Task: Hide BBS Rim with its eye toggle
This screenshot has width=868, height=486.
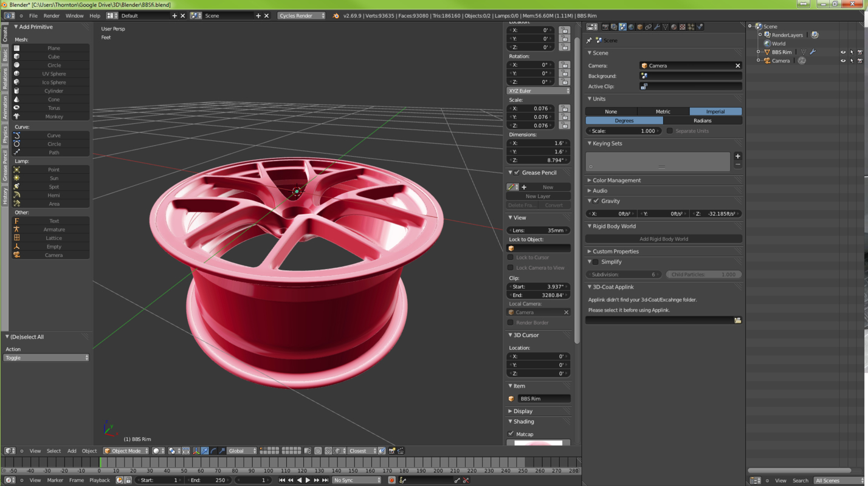Action: [x=843, y=52]
